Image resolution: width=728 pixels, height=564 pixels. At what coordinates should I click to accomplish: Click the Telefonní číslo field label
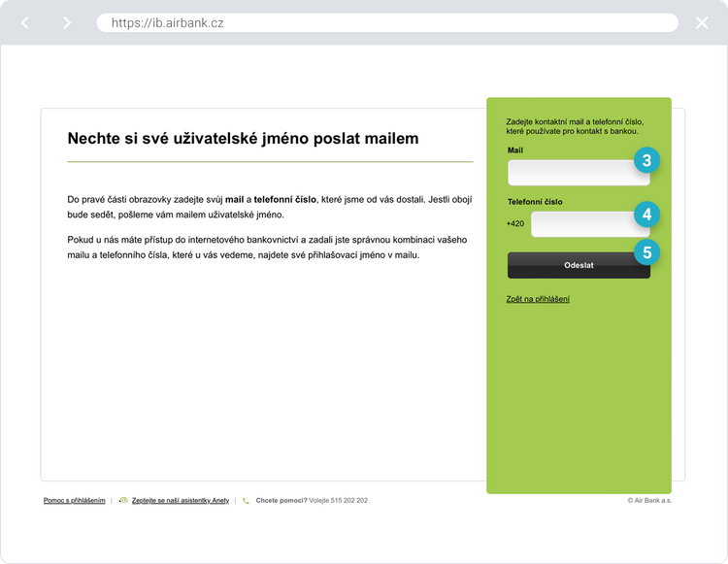535,202
